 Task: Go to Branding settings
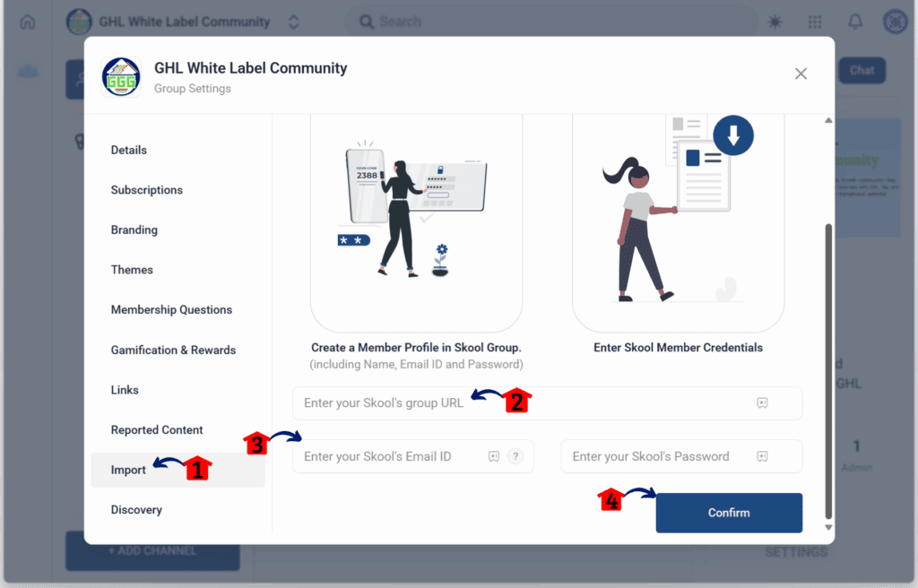pos(134,229)
